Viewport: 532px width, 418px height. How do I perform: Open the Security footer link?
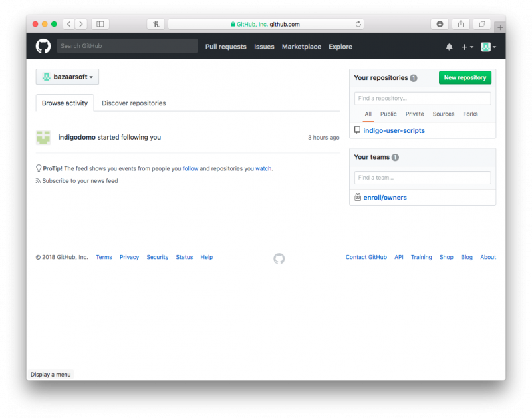coord(158,257)
